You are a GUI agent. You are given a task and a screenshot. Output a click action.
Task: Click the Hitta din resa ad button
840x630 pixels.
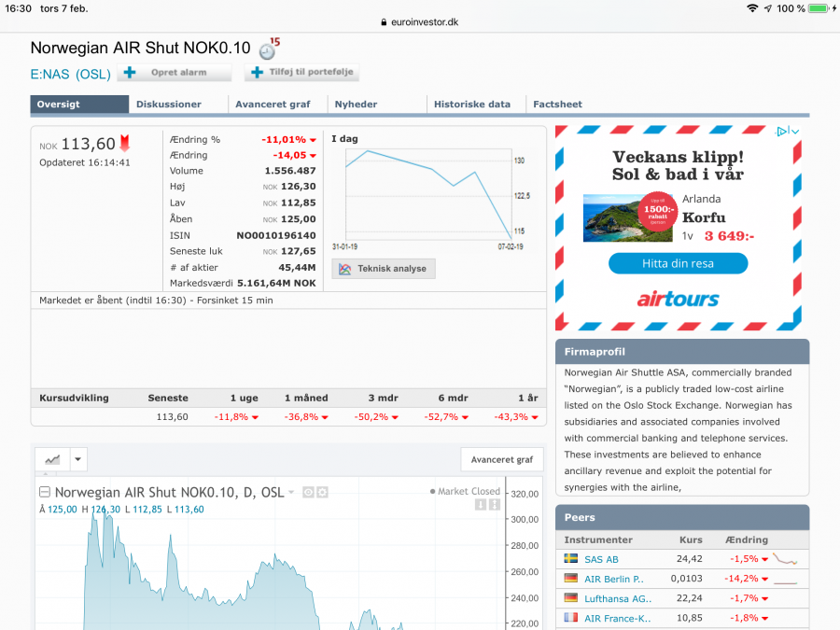pyautogui.click(x=678, y=263)
